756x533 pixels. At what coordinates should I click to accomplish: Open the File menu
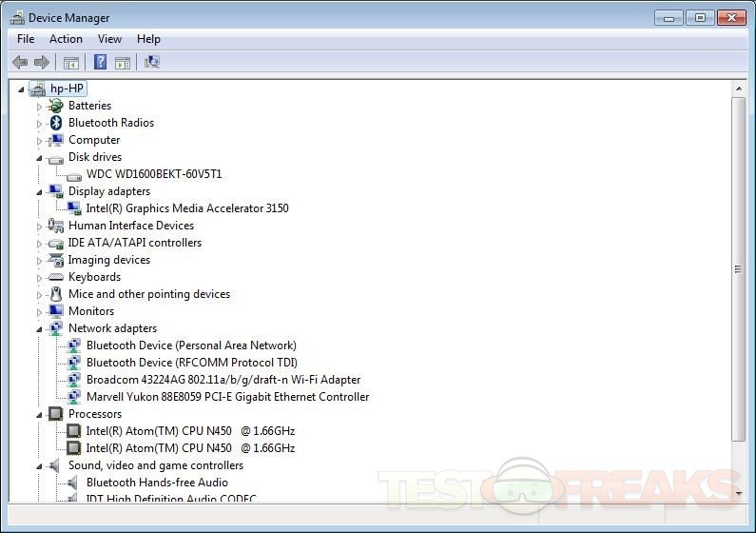(x=26, y=39)
